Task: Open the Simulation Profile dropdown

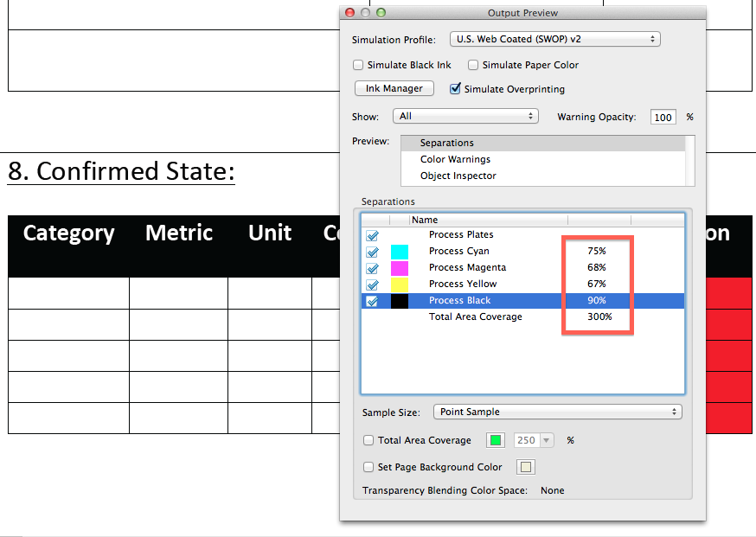Action: click(554, 38)
